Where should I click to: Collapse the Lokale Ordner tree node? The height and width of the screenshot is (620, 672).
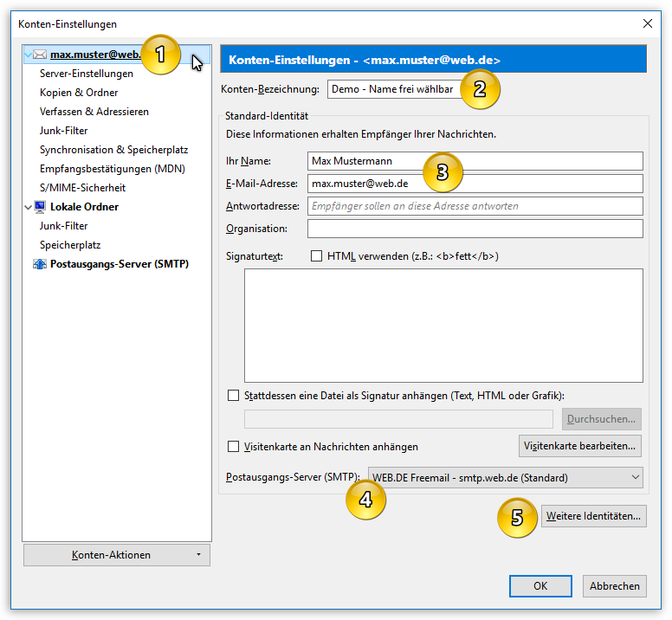[x=29, y=207]
